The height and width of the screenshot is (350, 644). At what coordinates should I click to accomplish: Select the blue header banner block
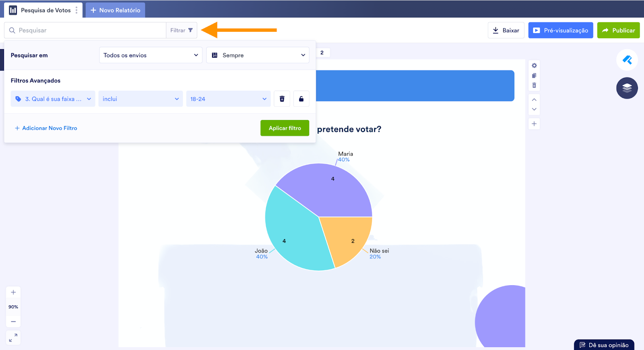tap(415, 86)
